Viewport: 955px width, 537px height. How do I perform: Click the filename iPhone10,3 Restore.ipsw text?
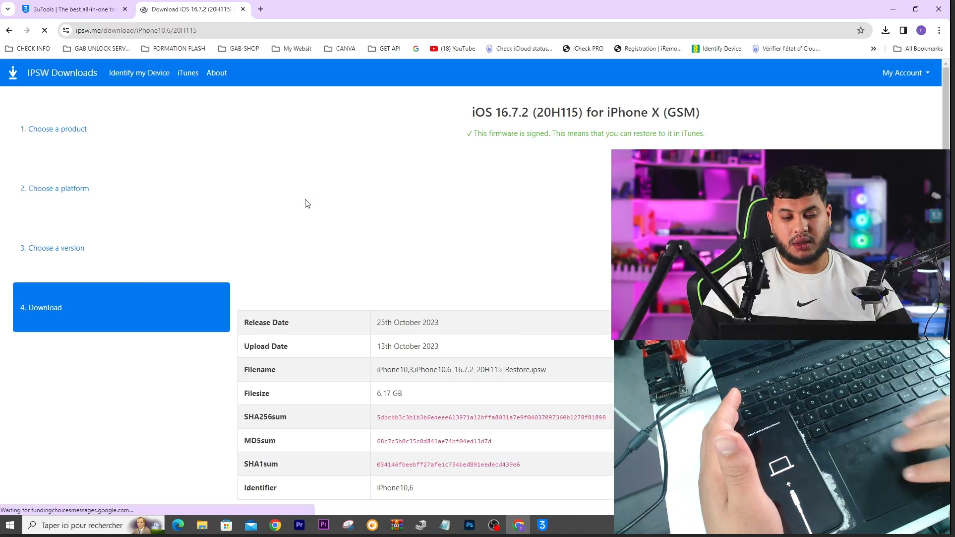461,370
